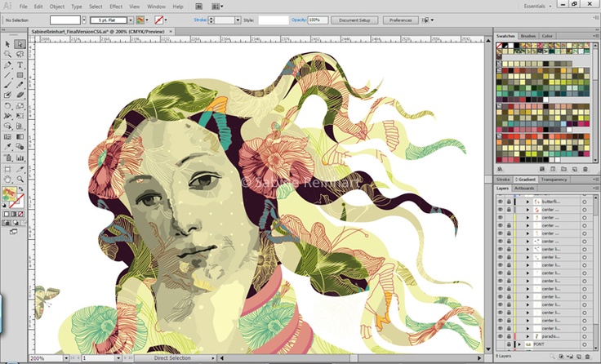Choose the Rectangle shape tool
601x364 pixels.
20,75
